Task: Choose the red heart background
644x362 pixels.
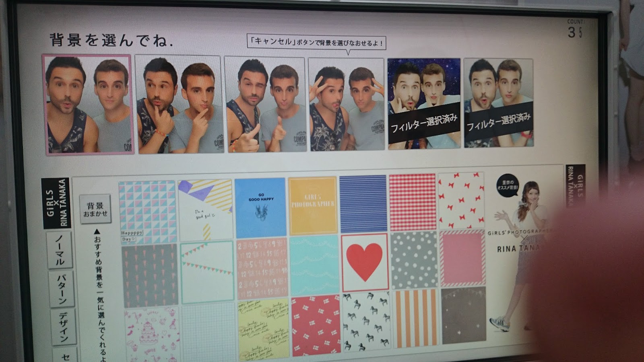Action: 365,262
